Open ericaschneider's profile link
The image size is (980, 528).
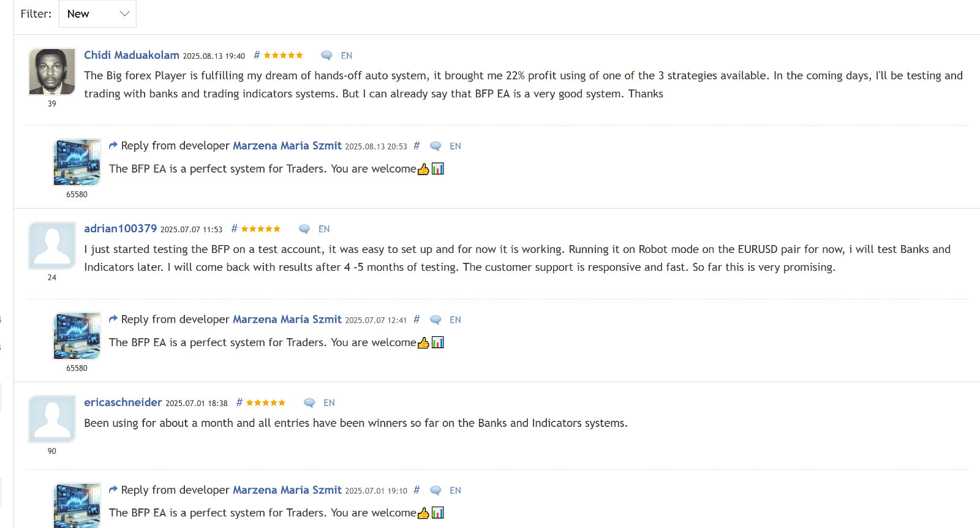coord(123,402)
